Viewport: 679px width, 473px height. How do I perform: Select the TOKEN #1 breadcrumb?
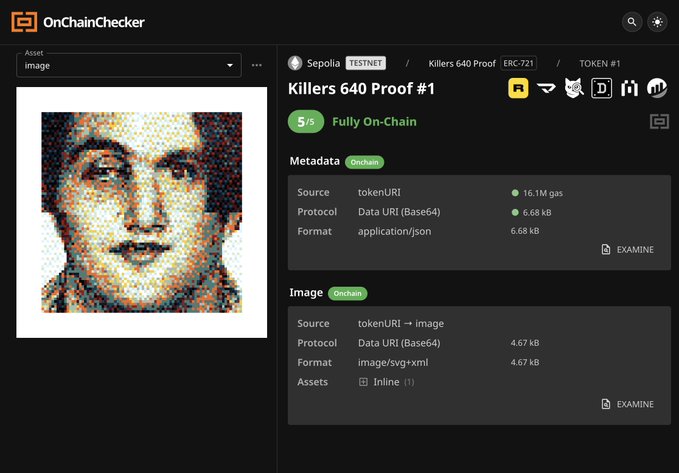[x=600, y=64]
